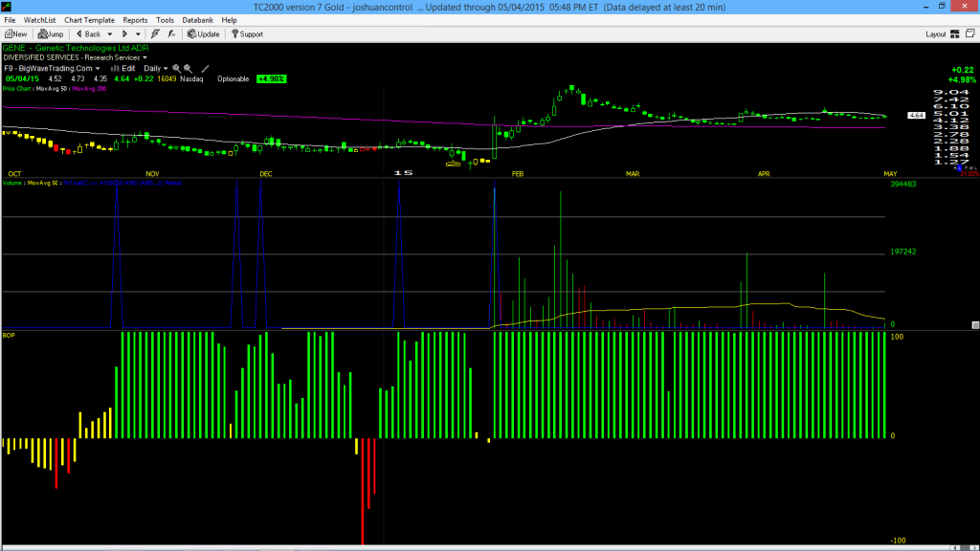Open the fx formula editor icon
Viewport: 980px width, 551px height.
(x=171, y=33)
